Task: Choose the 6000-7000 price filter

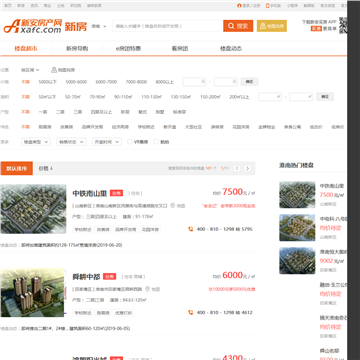Action: [x=106, y=82]
